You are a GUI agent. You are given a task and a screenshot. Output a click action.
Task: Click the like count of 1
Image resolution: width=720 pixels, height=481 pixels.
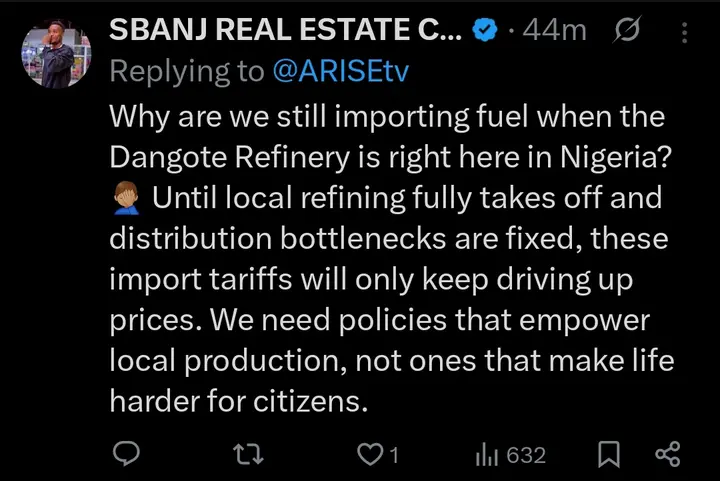click(394, 456)
